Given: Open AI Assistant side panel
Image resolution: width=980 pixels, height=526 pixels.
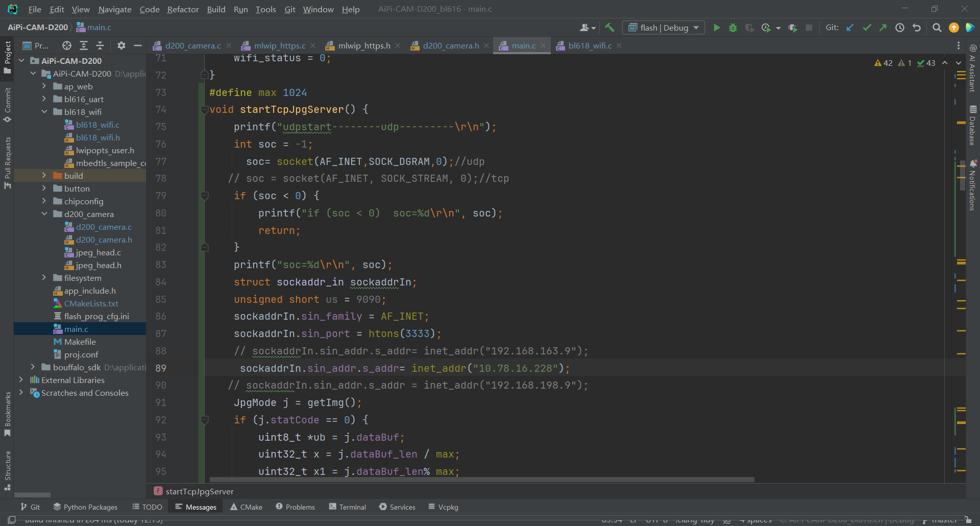Looking at the screenshot, I should (973, 68).
